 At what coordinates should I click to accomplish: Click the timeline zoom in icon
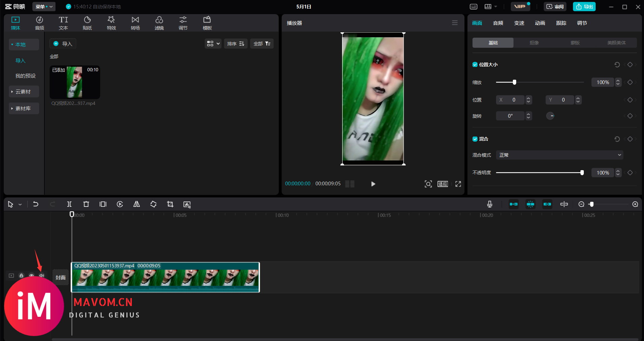(635, 204)
